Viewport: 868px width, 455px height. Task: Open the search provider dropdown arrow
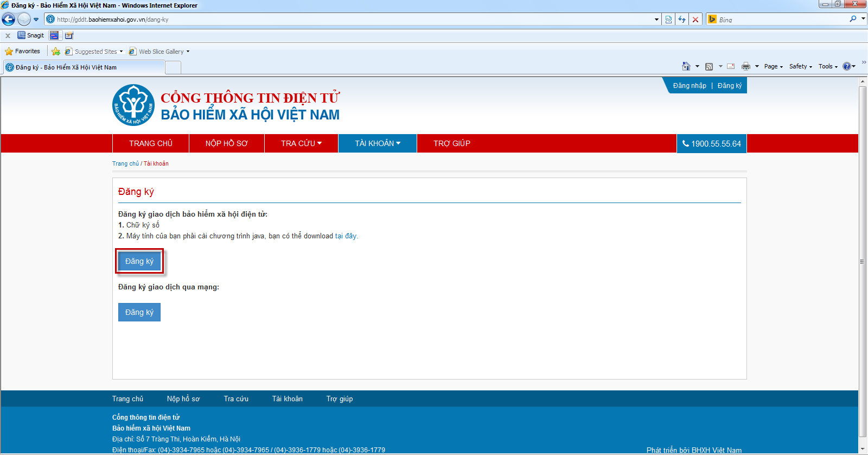(x=863, y=19)
